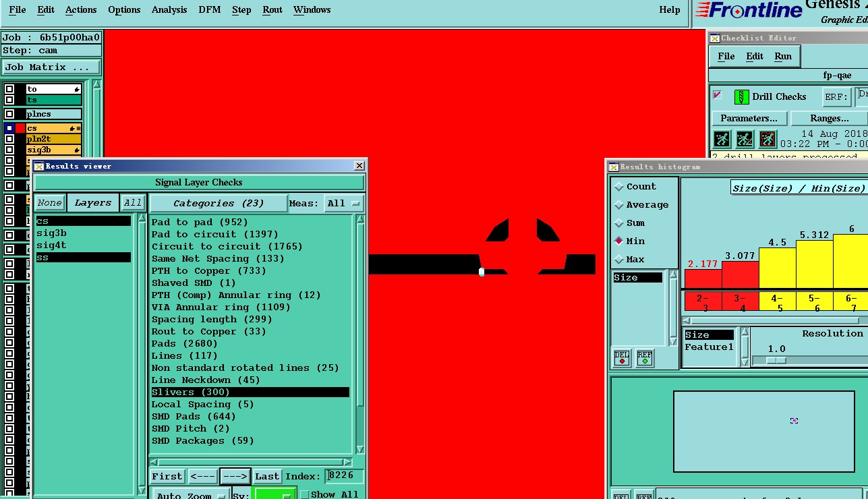The height and width of the screenshot is (499, 868).
Task: Click the first run-action icon in Checklist Editor
Action: point(722,139)
